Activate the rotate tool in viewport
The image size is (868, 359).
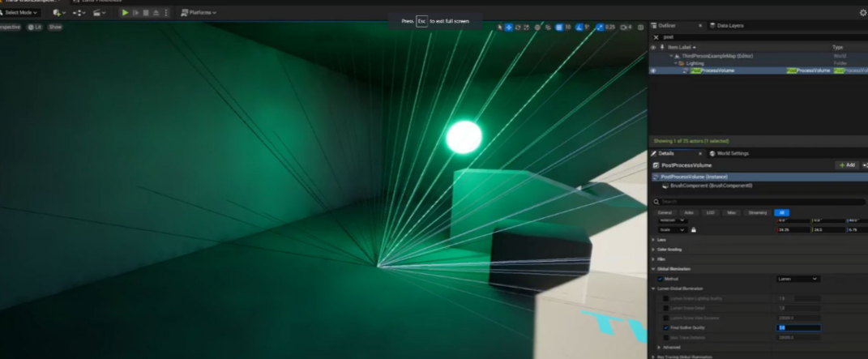[518, 27]
